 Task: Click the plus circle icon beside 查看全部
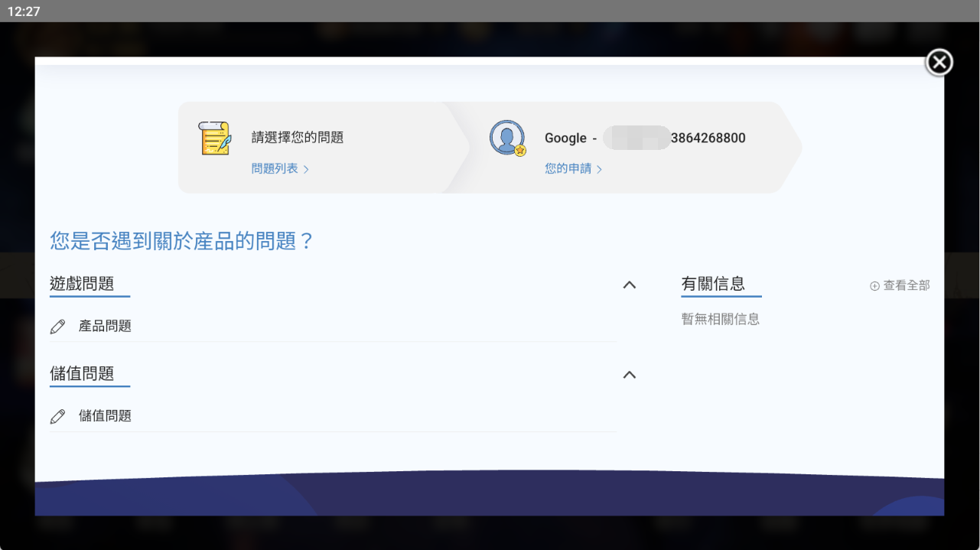[874, 286]
